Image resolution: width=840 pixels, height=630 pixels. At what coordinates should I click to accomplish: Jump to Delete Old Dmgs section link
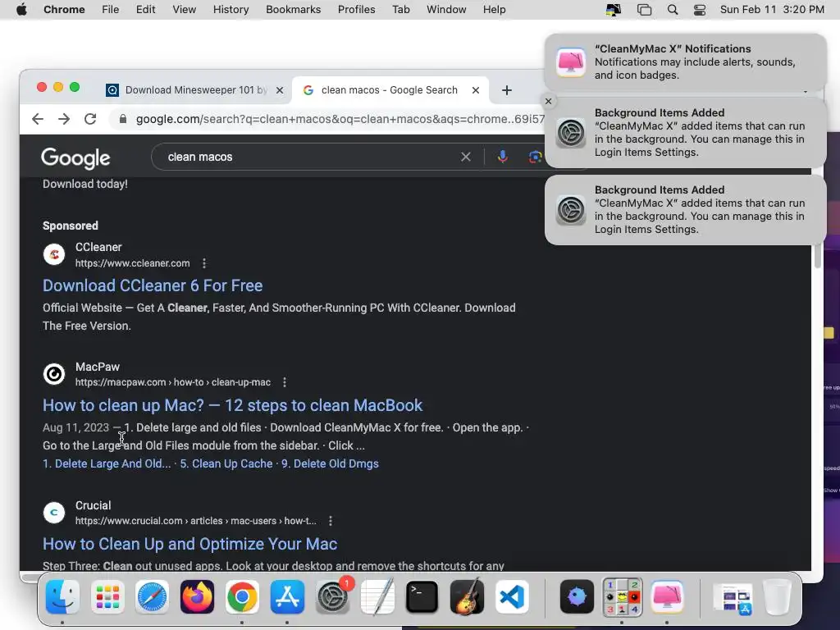click(x=330, y=464)
